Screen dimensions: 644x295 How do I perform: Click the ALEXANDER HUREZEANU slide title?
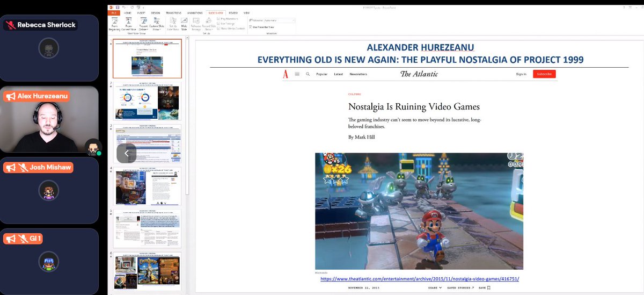tap(420, 47)
